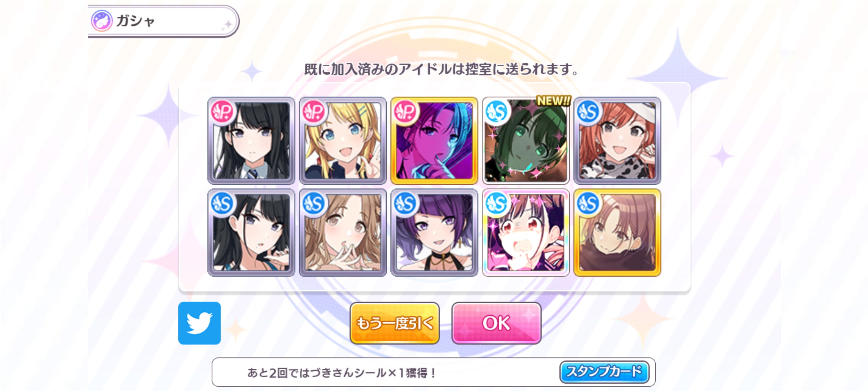This screenshot has width=868, height=391.
Task: Click the S badge on the green-haired NEW card
Action: pos(496,112)
